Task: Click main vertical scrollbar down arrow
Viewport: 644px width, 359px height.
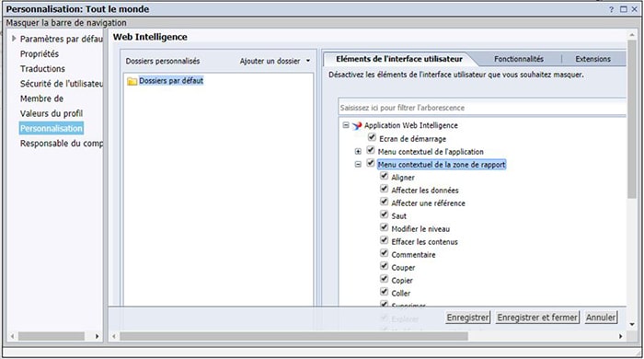Action: tap(632, 325)
